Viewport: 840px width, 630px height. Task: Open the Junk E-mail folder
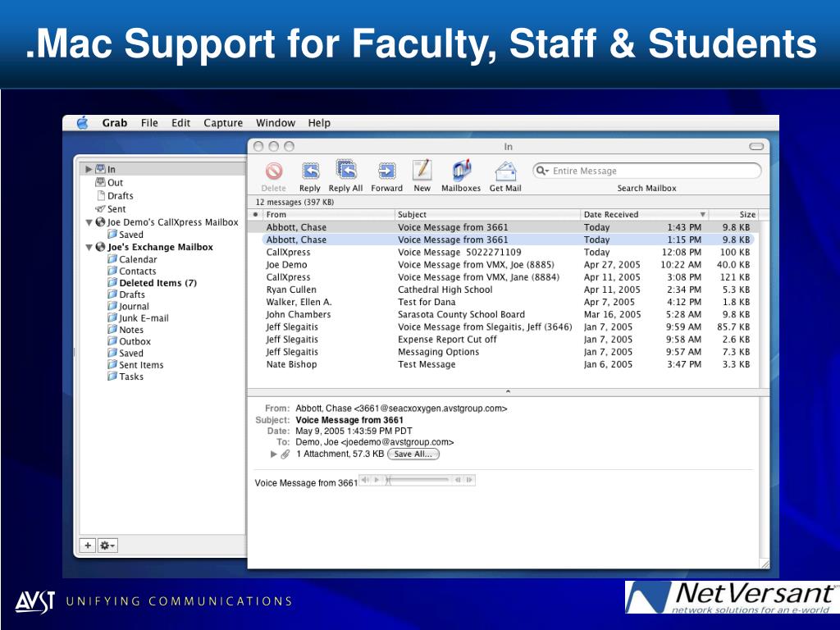tap(144, 318)
